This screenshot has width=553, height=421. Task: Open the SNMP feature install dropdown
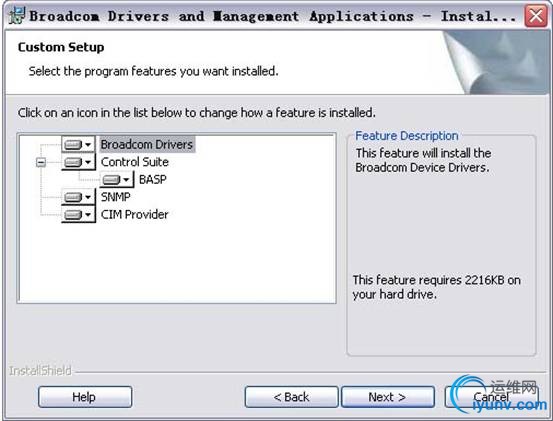point(78,197)
